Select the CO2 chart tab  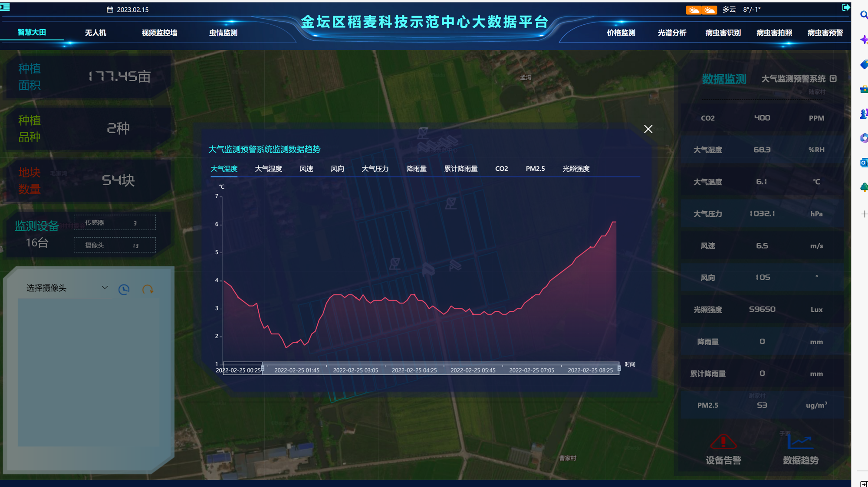tap(501, 169)
